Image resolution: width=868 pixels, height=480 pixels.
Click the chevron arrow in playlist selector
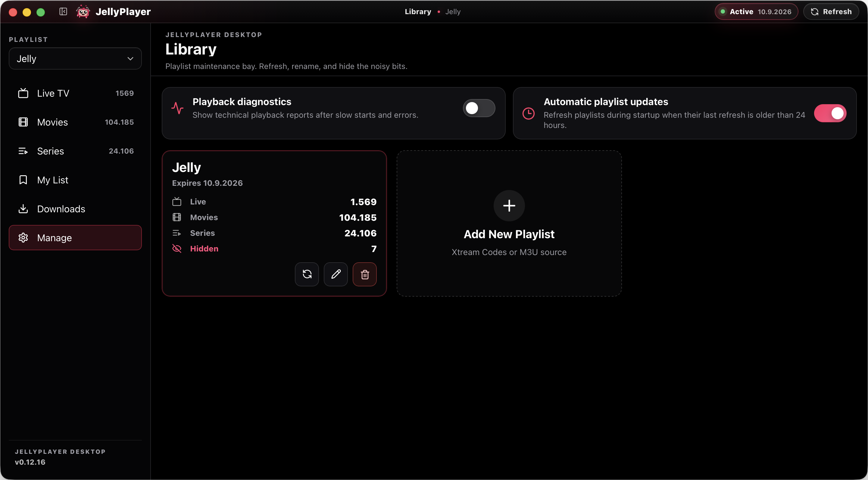130,59
